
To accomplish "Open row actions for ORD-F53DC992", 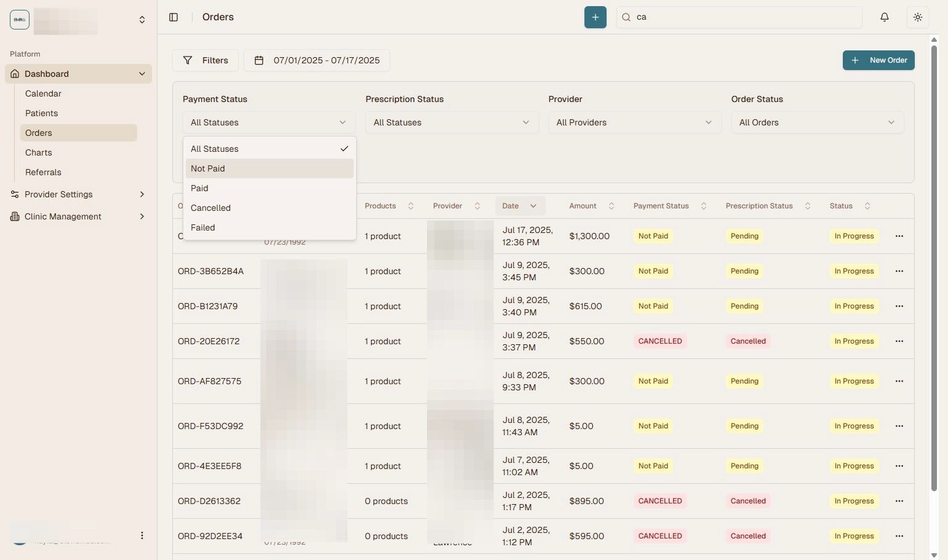I will pos(899,426).
